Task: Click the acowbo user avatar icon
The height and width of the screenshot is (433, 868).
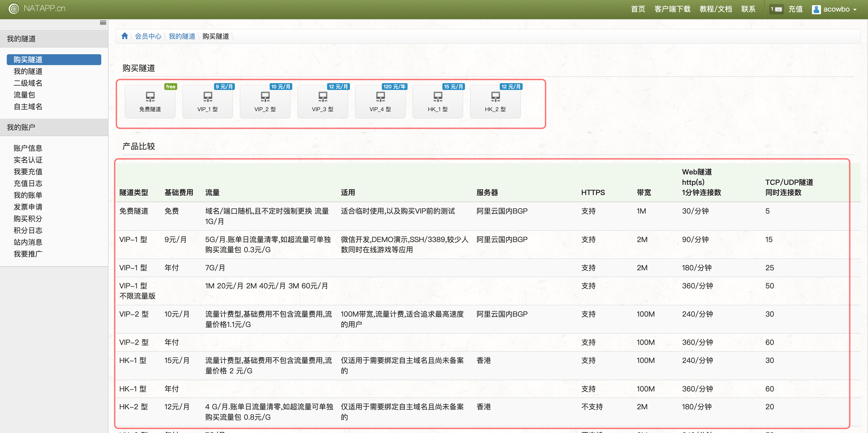Action: pos(816,9)
